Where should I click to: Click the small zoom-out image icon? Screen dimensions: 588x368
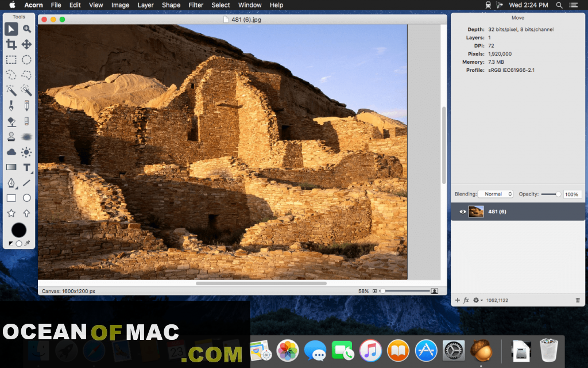(x=374, y=291)
